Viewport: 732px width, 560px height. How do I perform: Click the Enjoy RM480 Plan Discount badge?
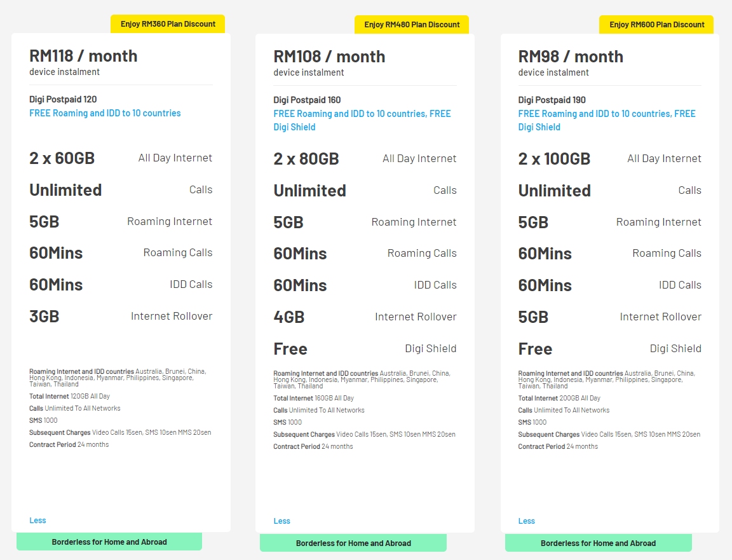point(412,25)
